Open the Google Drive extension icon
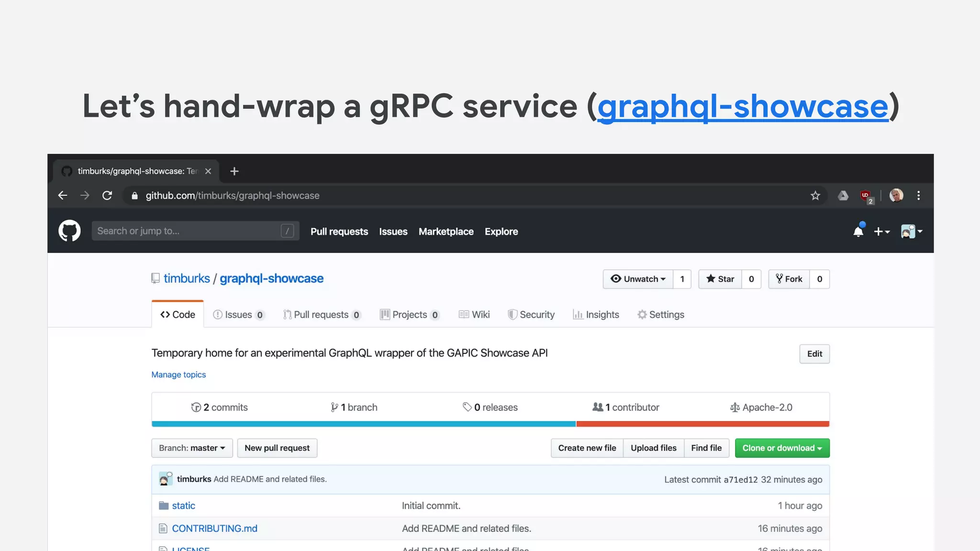 tap(843, 195)
